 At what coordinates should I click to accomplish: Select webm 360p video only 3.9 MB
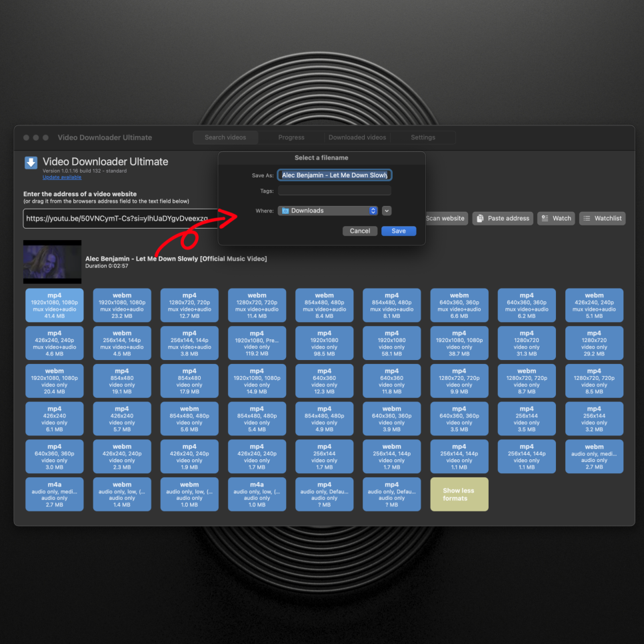click(x=391, y=419)
